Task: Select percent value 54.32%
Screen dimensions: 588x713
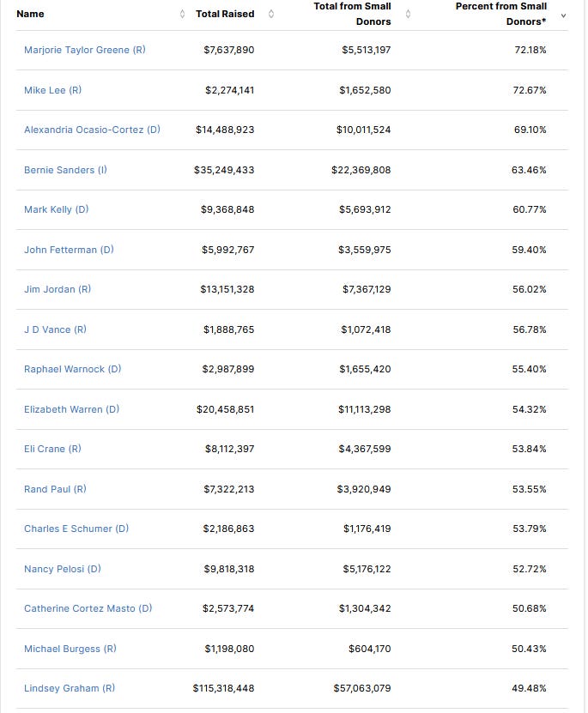Action: point(530,409)
